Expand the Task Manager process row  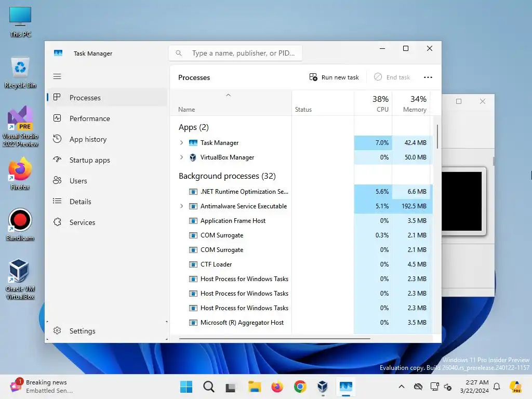coord(181,142)
